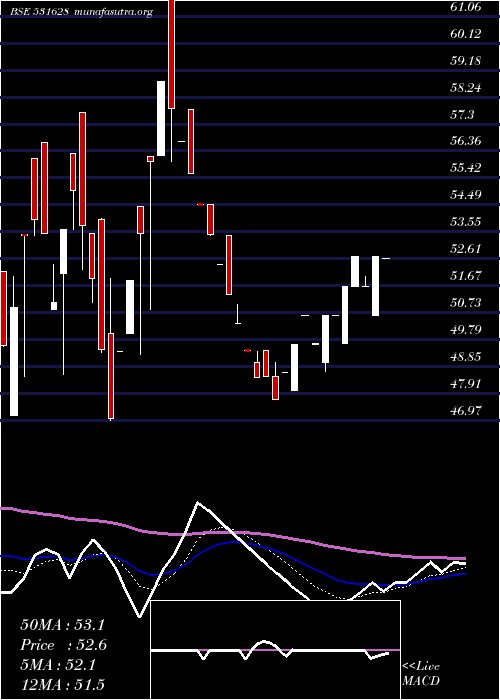Click the 50.73 price axis label
Image resolution: width=500 pixels, height=700 pixels.
(466, 303)
